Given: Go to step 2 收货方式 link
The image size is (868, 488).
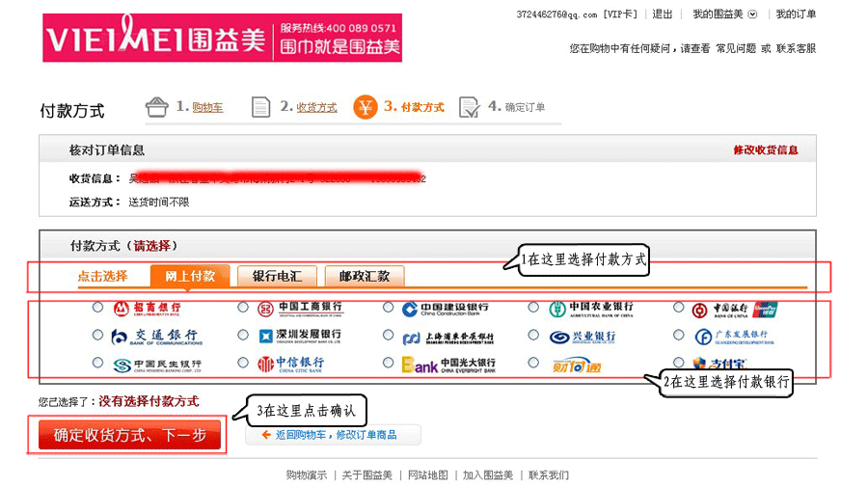Looking at the screenshot, I should [x=316, y=107].
